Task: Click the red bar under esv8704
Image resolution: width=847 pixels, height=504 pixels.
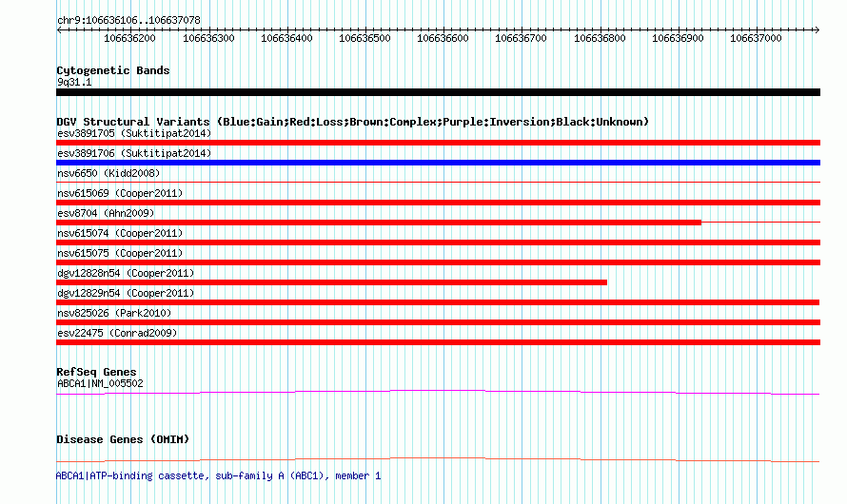Action: tap(379, 223)
